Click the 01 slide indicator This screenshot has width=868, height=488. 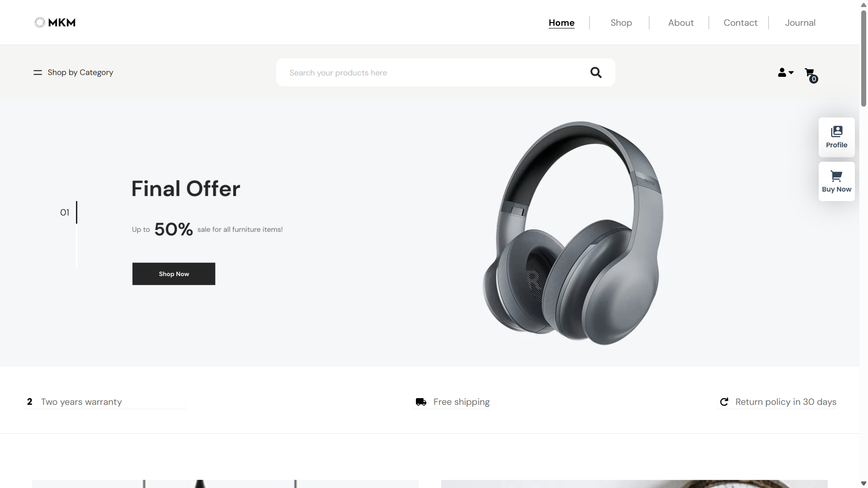coord(65,212)
